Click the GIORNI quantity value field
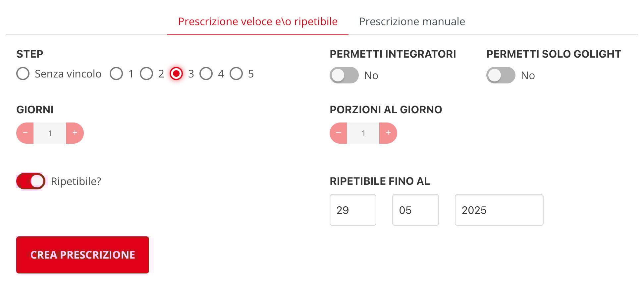 pyautogui.click(x=50, y=133)
